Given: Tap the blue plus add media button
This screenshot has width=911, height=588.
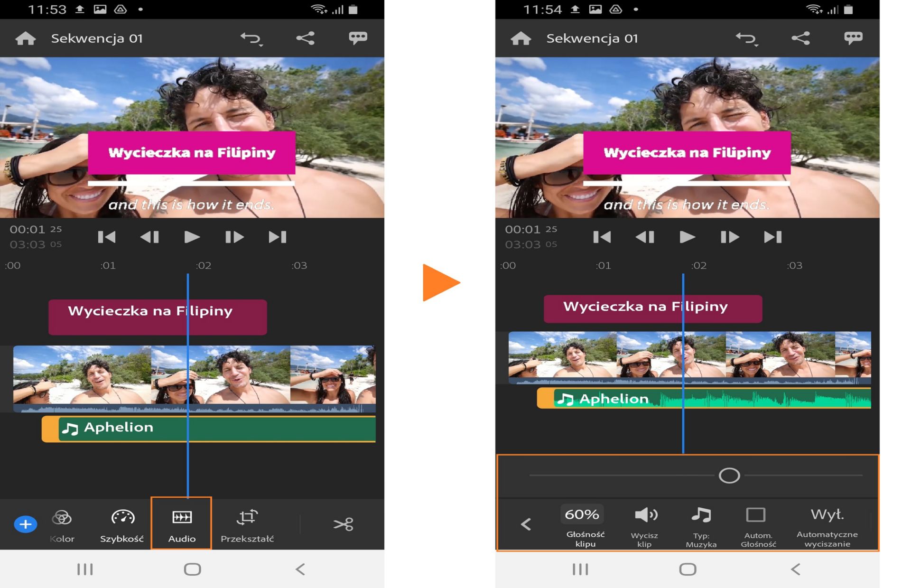Looking at the screenshot, I should click(x=26, y=524).
